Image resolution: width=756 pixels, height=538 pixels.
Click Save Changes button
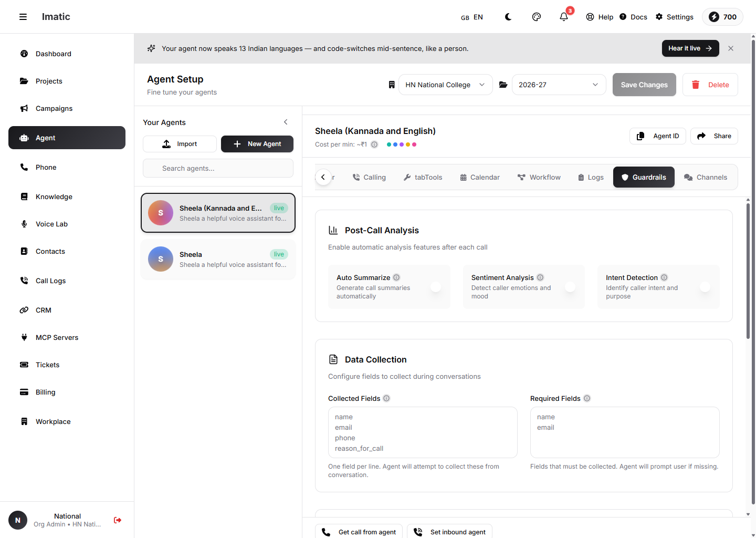pos(644,85)
